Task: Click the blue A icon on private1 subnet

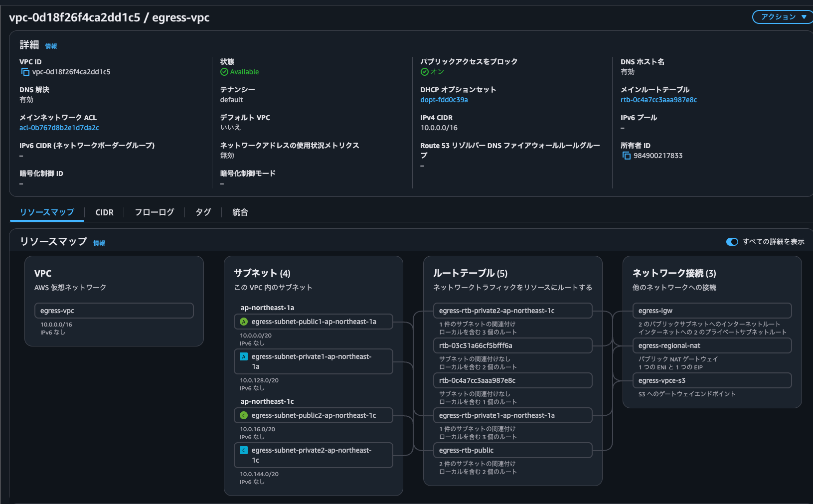Action: pos(244,356)
